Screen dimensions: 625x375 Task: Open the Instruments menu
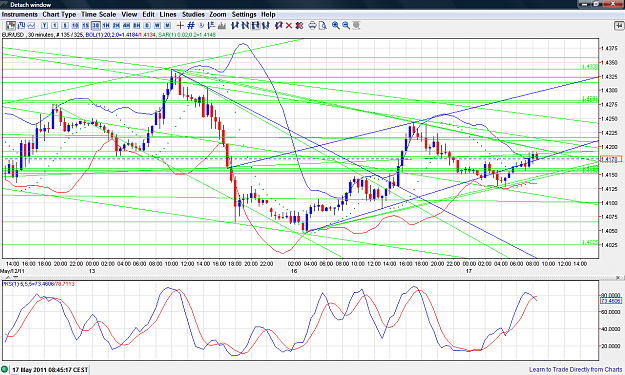tap(20, 14)
